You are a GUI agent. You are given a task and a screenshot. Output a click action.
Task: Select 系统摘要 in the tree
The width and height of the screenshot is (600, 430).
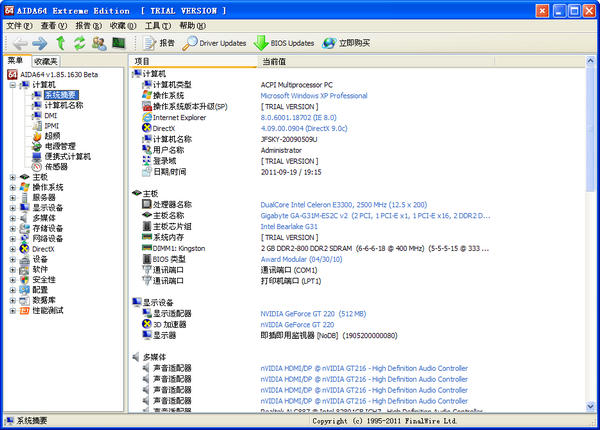[x=61, y=95]
